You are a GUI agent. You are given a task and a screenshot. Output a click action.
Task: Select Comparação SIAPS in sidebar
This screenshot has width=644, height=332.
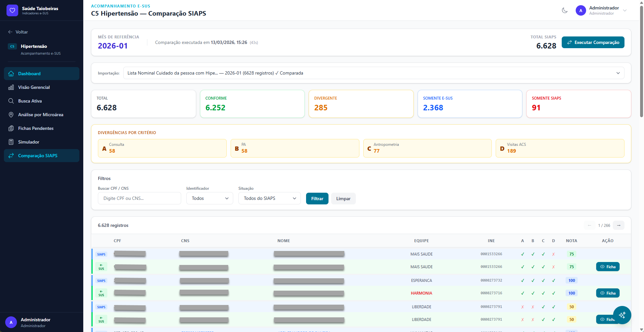click(38, 156)
